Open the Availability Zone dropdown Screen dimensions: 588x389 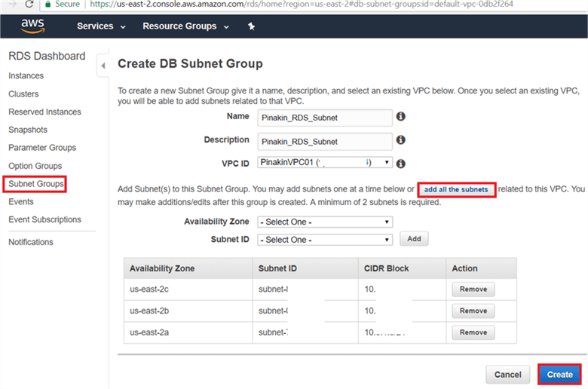325,222
